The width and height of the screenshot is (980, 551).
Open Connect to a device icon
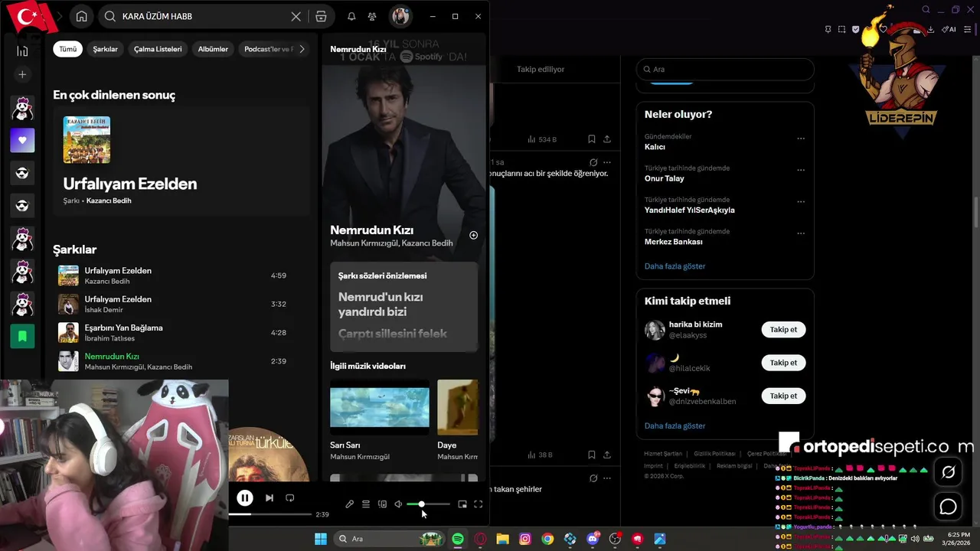coord(382,504)
